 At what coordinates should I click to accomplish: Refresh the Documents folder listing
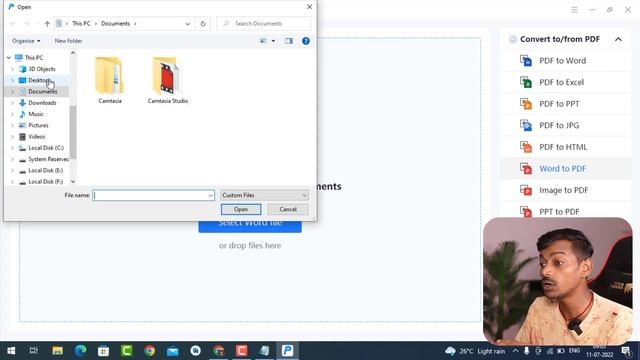[x=203, y=24]
